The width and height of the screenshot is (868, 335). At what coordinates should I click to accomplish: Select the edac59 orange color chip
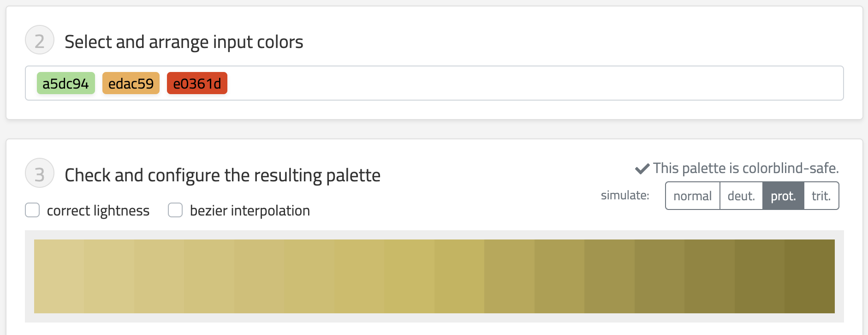click(x=131, y=84)
